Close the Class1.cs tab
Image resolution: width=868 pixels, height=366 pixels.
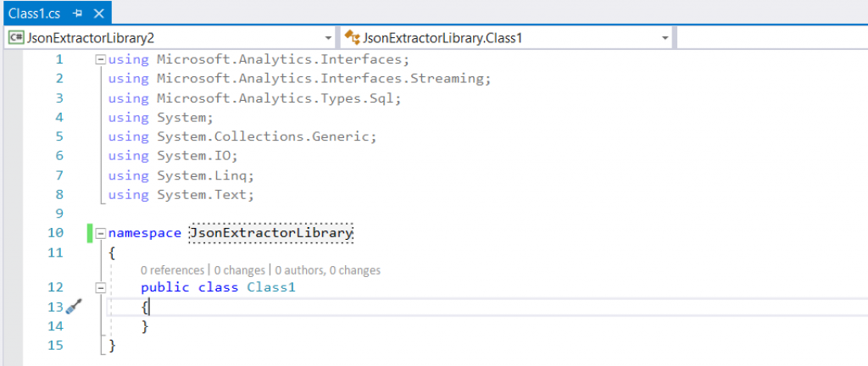[97, 14]
